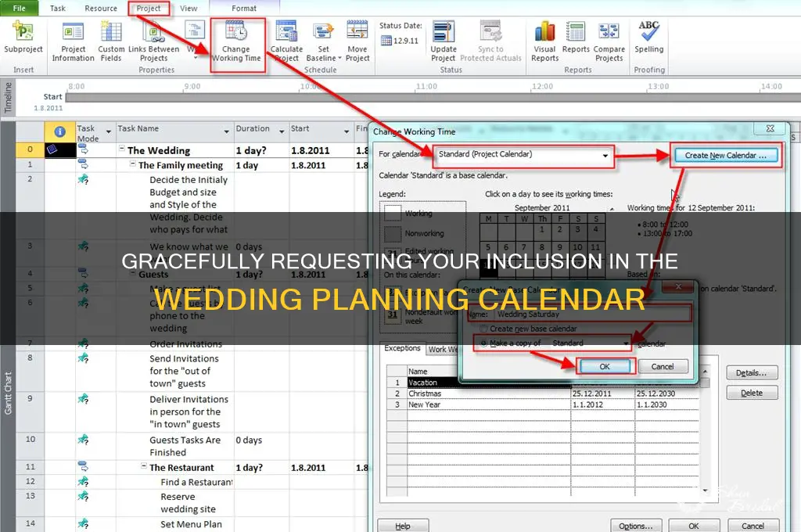Viewport: 801px width, 532px height.
Task: Open the Subproject insert tool
Action: click(x=23, y=38)
